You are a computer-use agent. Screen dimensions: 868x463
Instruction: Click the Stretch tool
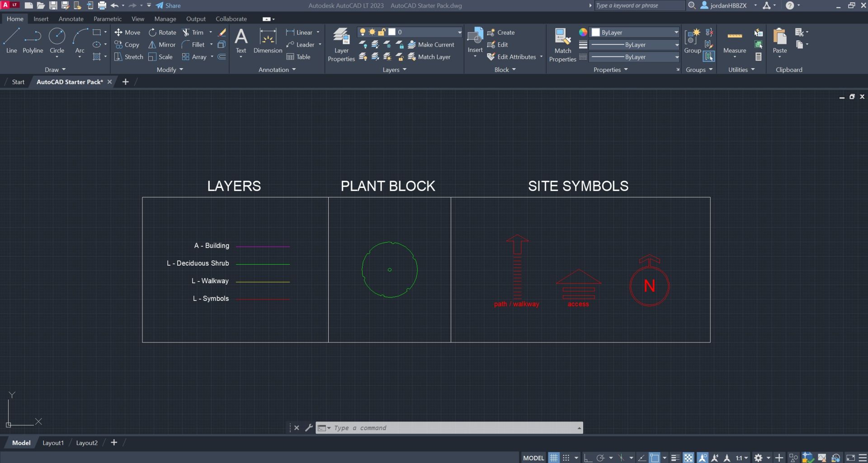128,57
